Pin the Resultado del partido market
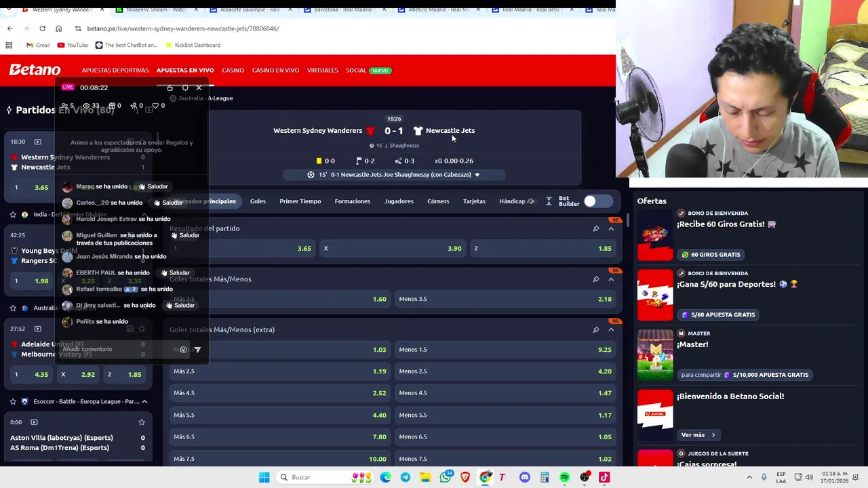 pos(596,228)
